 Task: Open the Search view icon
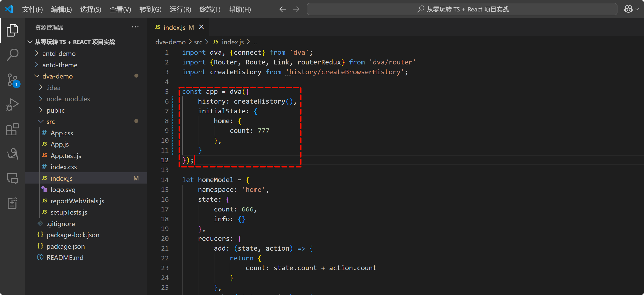pos(12,55)
